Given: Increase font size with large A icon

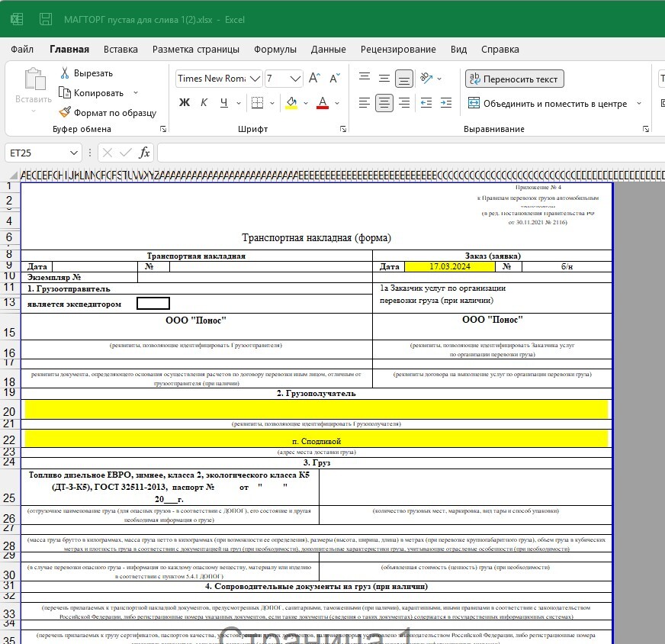Looking at the screenshot, I should coord(314,78).
